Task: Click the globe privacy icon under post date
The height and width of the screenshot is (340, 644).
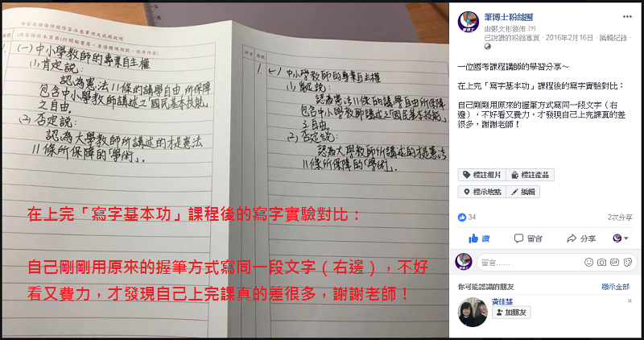Action: tap(488, 47)
